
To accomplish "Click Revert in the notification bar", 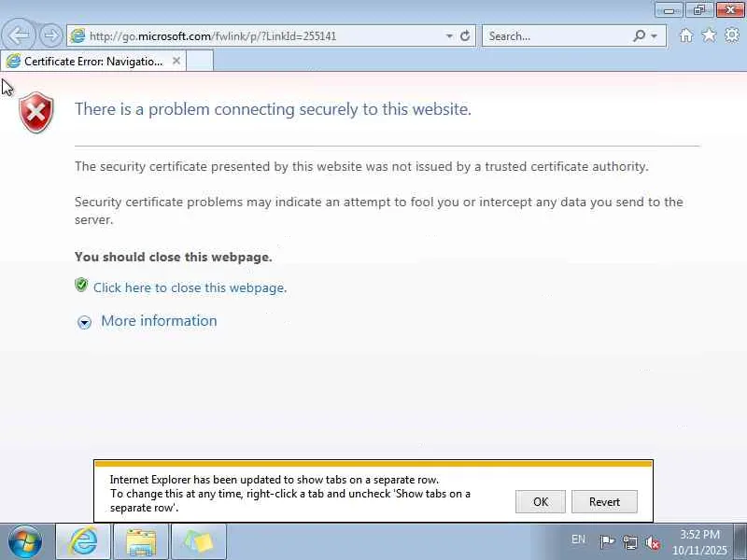I will (x=604, y=502).
